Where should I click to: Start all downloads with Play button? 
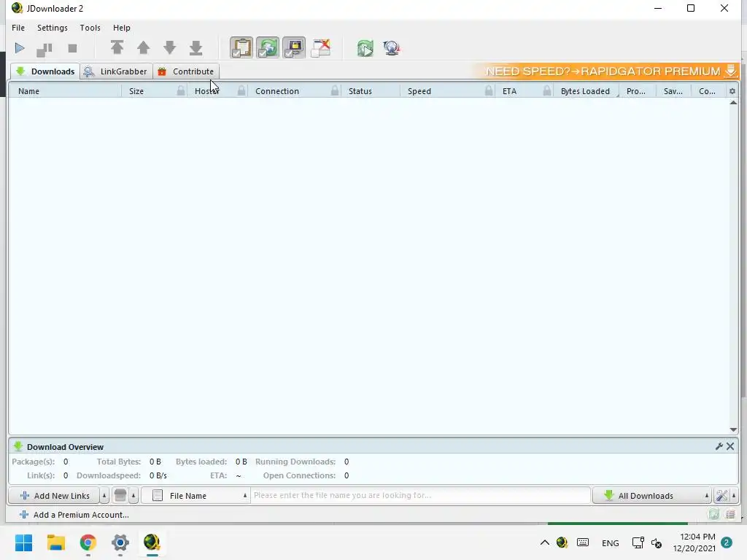tap(20, 48)
